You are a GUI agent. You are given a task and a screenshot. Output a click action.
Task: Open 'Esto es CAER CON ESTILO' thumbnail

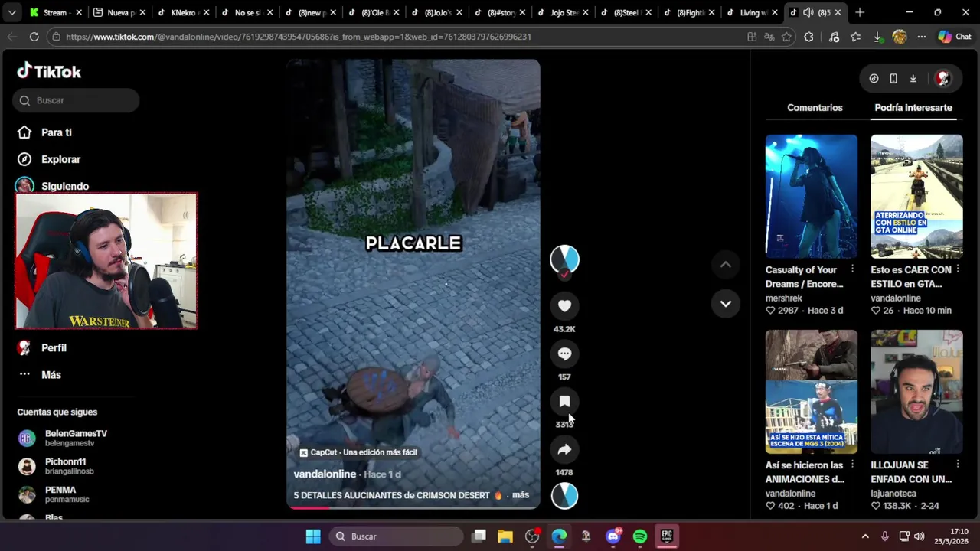[916, 197]
